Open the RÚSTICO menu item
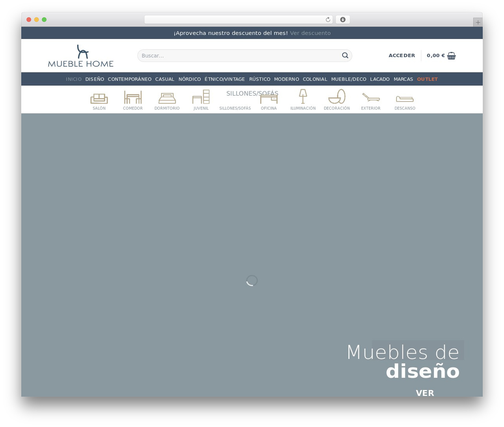 click(x=259, y=79)
